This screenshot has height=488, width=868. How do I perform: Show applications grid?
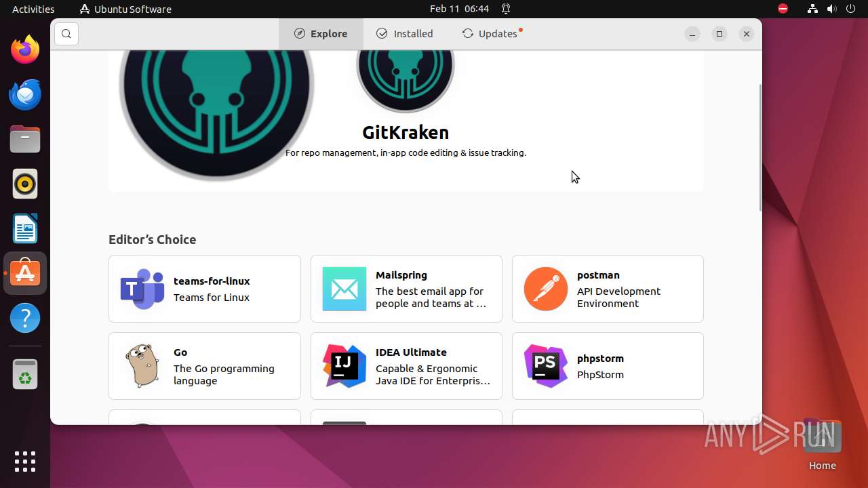click(x=25, y=462)
